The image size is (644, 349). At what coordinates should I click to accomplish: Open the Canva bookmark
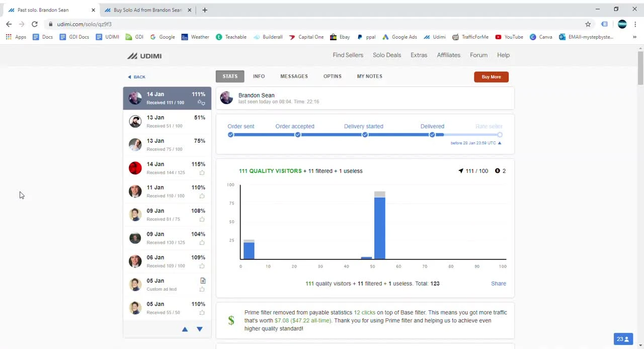pyautogui.click(x=541, y=37)
